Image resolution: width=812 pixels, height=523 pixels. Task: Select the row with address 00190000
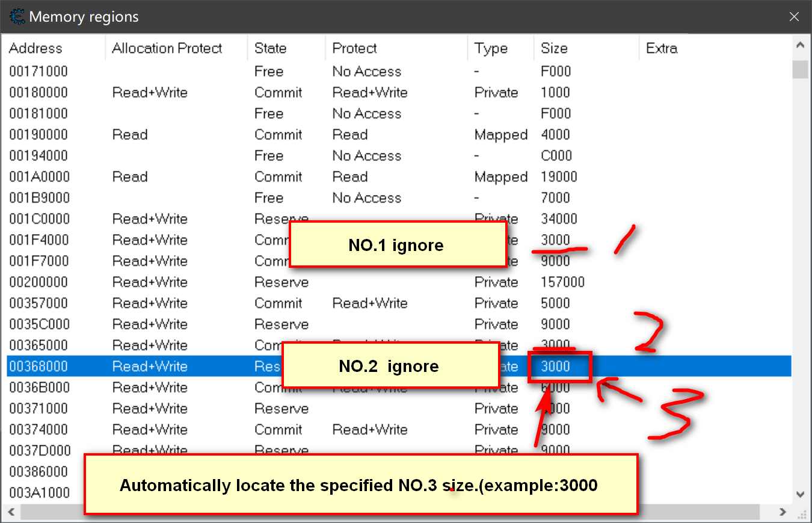[38, 135]
